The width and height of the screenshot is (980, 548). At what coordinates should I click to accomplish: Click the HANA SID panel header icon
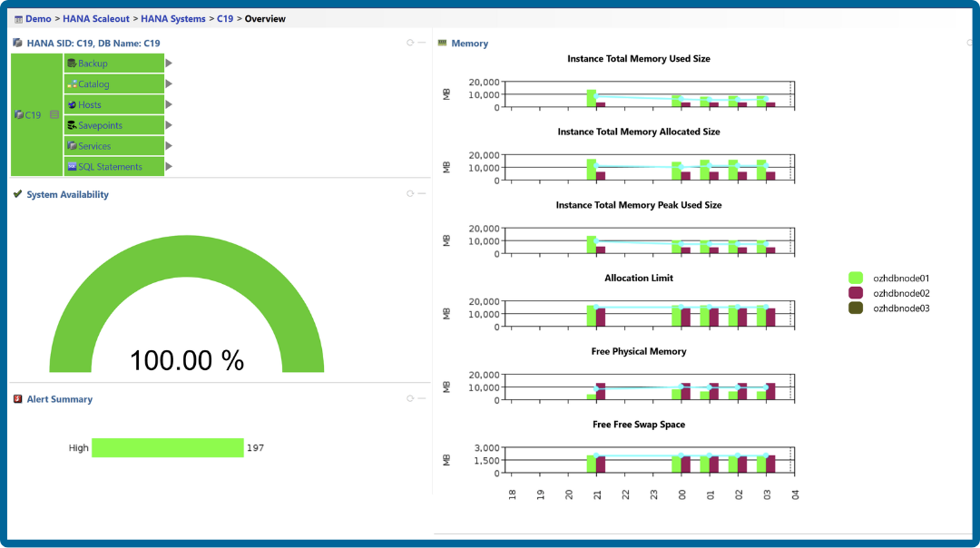tap(17, 44)
